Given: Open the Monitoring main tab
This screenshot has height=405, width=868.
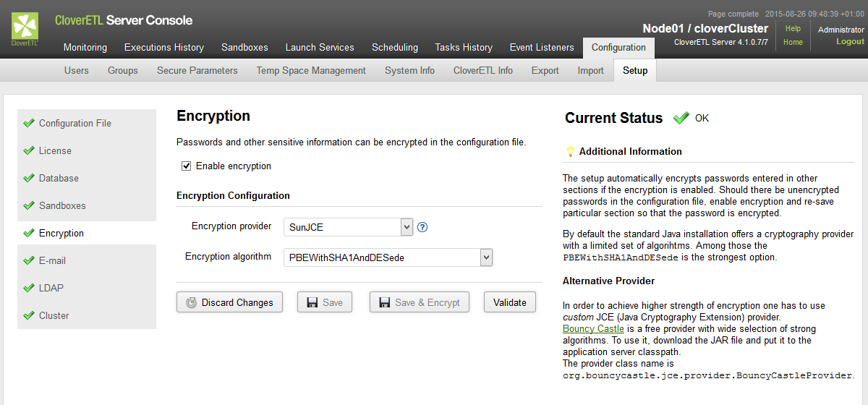Looking at the screenshot, I should click(x=85, y=48).
